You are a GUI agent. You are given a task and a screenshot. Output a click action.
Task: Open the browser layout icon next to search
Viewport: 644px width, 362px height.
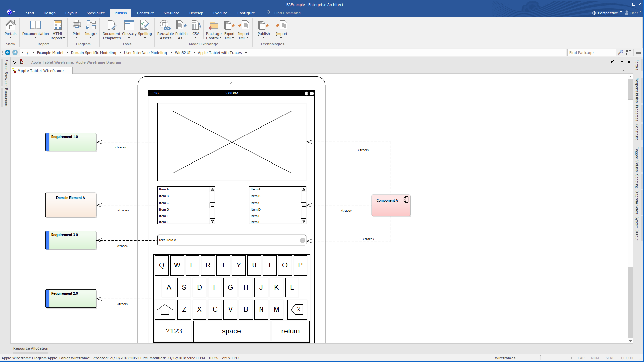pyautogui.click(x=628, y=52)
